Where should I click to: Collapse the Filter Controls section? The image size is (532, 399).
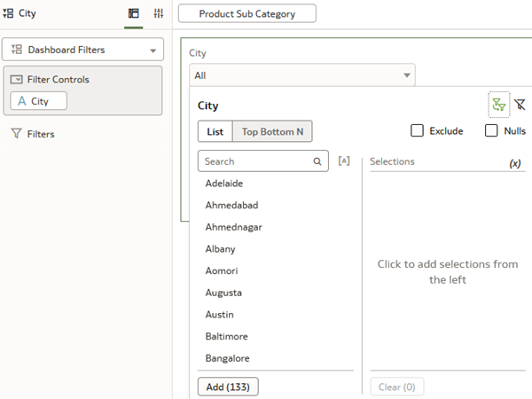pos(16,80)
